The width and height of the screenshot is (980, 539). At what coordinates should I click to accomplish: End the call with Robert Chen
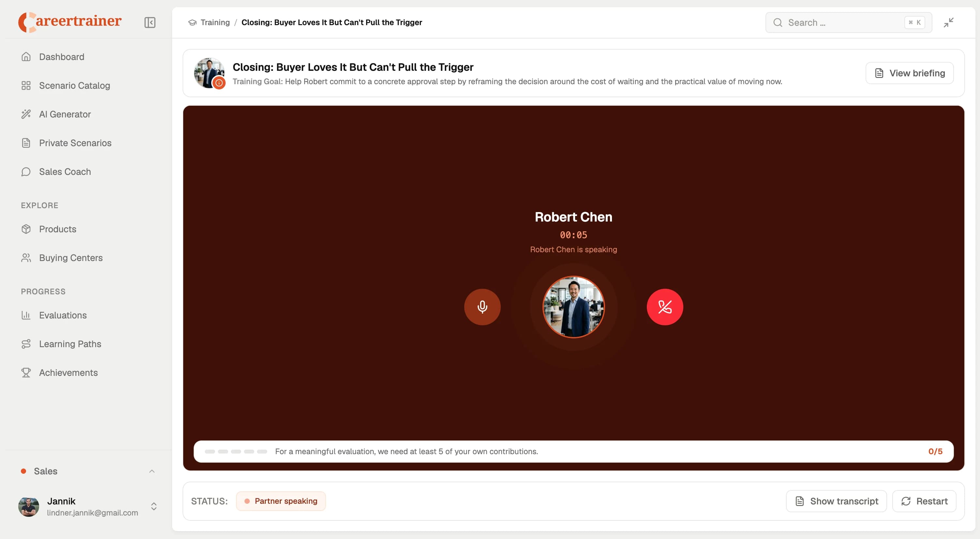[665, 307]
